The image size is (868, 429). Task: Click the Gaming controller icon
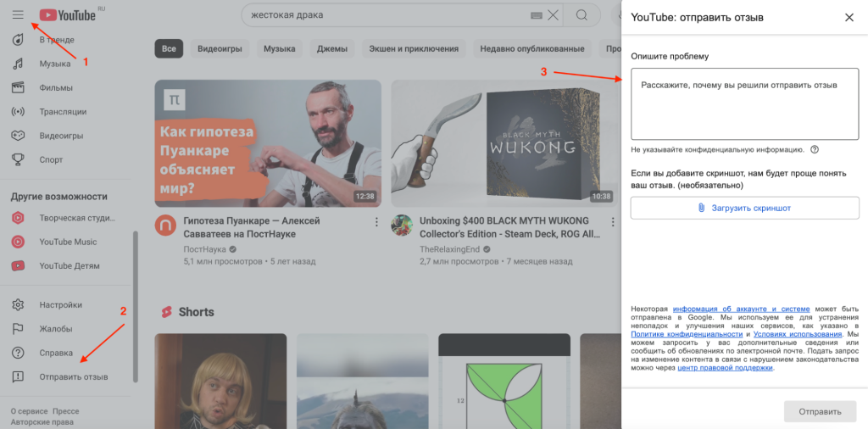coord(18,136)
